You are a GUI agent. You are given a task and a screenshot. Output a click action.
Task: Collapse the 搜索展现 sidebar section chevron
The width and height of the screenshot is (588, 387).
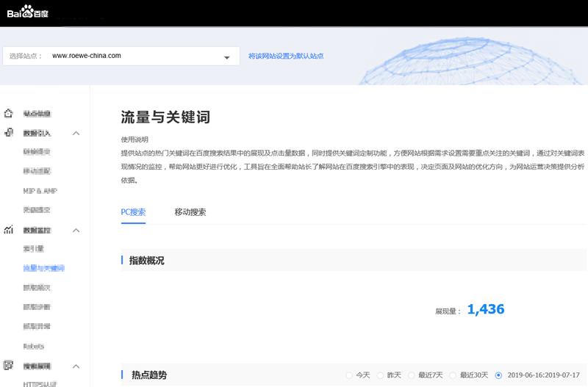76,366
